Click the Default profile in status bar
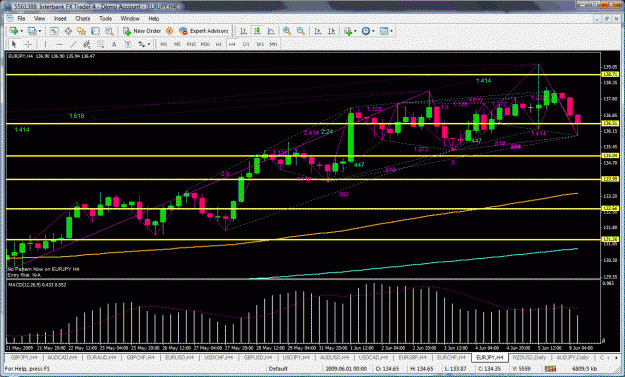This screenshot has width=625, height=377. click(278, 369)
